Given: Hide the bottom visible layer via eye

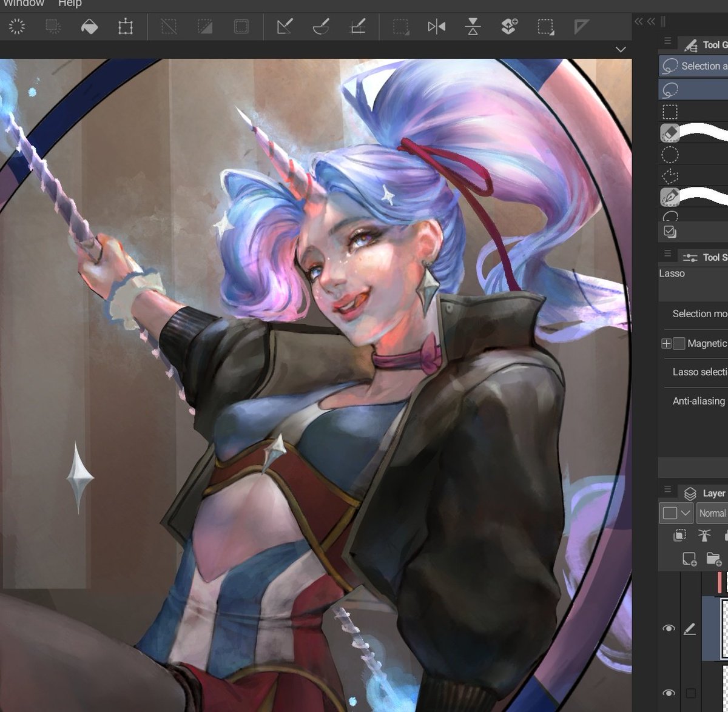Looking at the screenshot, I should click(x=669, y=693).
